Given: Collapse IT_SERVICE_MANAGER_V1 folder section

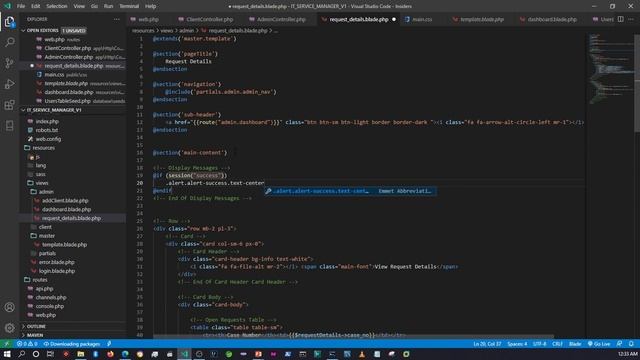Looking at the screenshot, I should [x=53, y=110].
